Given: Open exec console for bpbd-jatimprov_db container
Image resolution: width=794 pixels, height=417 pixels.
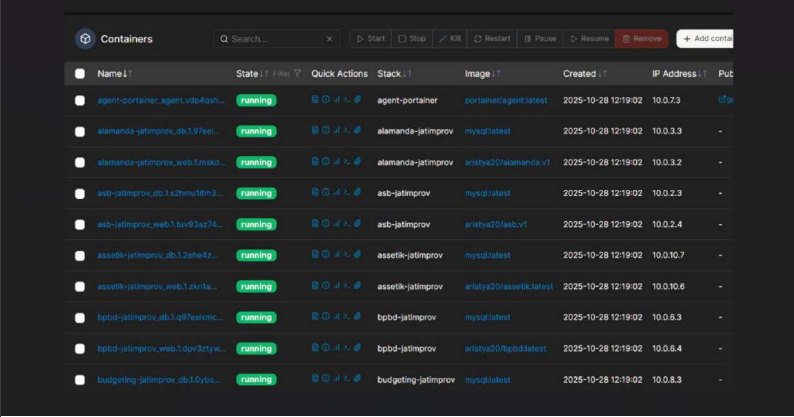Looking at the screenshot, I should 347,316.
